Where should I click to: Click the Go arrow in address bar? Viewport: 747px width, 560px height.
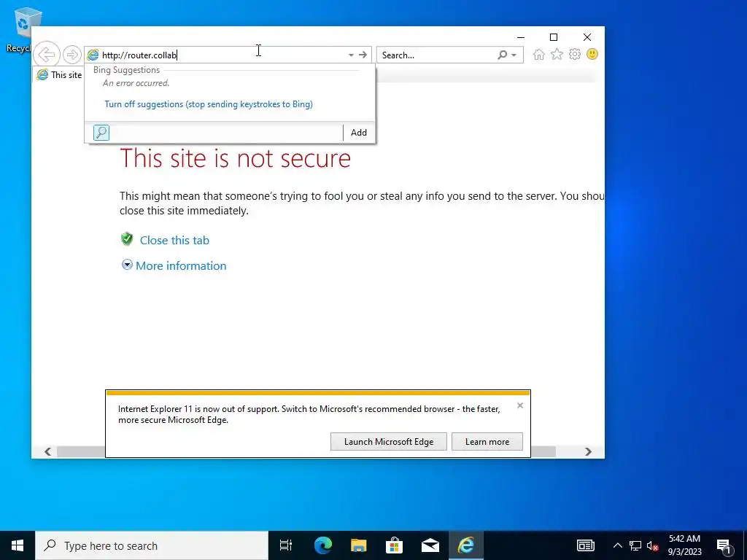tap(363, 55)
